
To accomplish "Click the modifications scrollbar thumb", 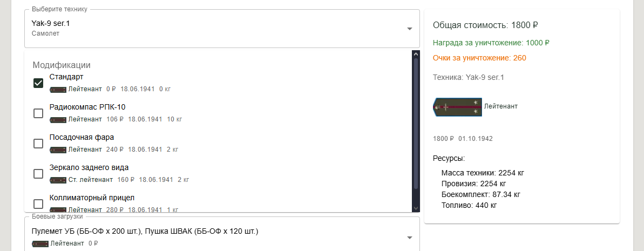I will point(416,124).
